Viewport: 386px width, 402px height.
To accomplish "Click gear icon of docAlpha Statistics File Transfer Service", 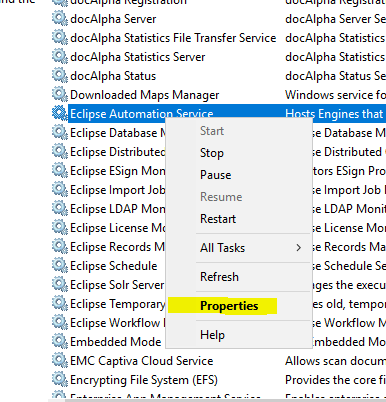I will (x=60, y=38).
